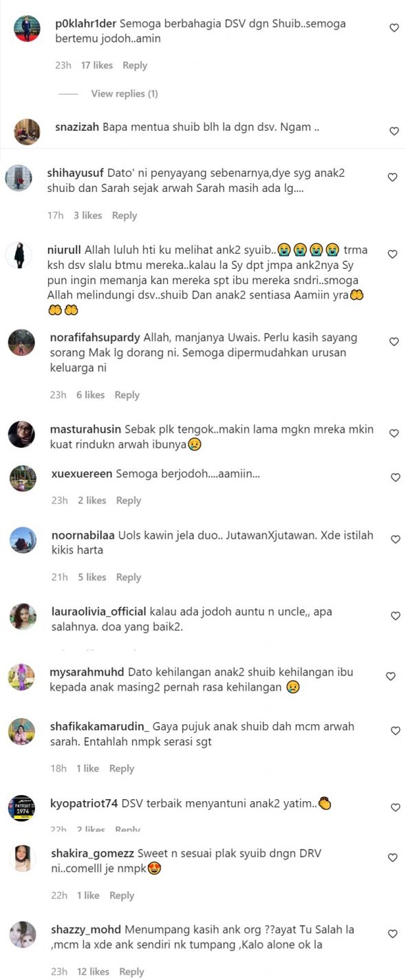The image size is (406, 980).
Task: Open mysarahmuhd username profile link
Action: [87, 671]
